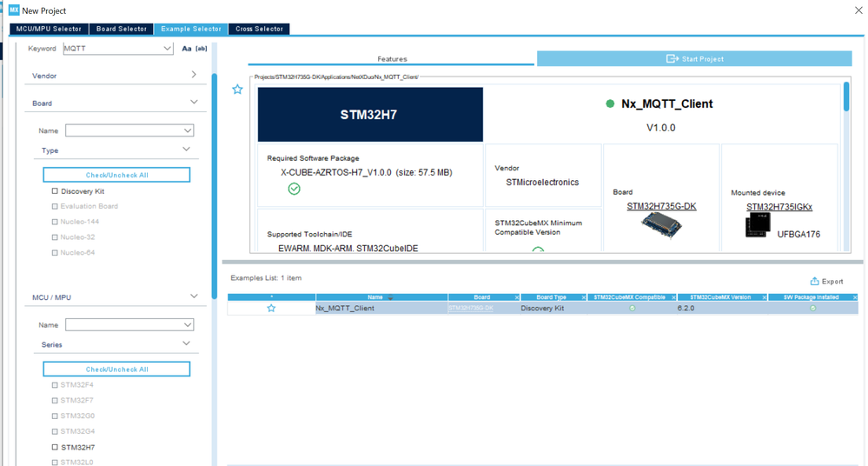Click Check/Uncheck All under Series
Image resolution: width=868 pixels, height=466 pixels.
click(x=116, y=369)
